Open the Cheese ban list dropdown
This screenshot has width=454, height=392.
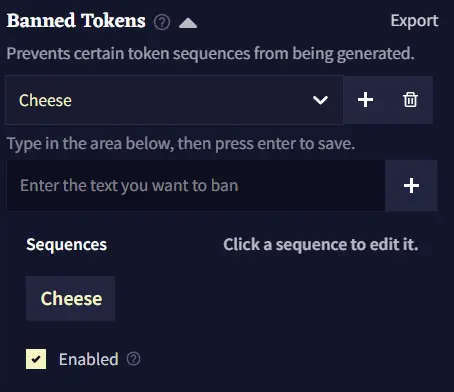pos(174,100)
